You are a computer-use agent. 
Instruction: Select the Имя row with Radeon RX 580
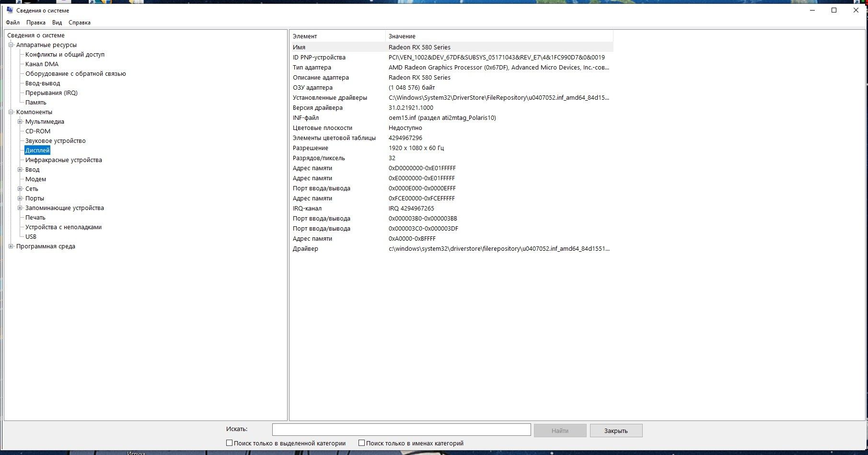(x=451, y=47)
